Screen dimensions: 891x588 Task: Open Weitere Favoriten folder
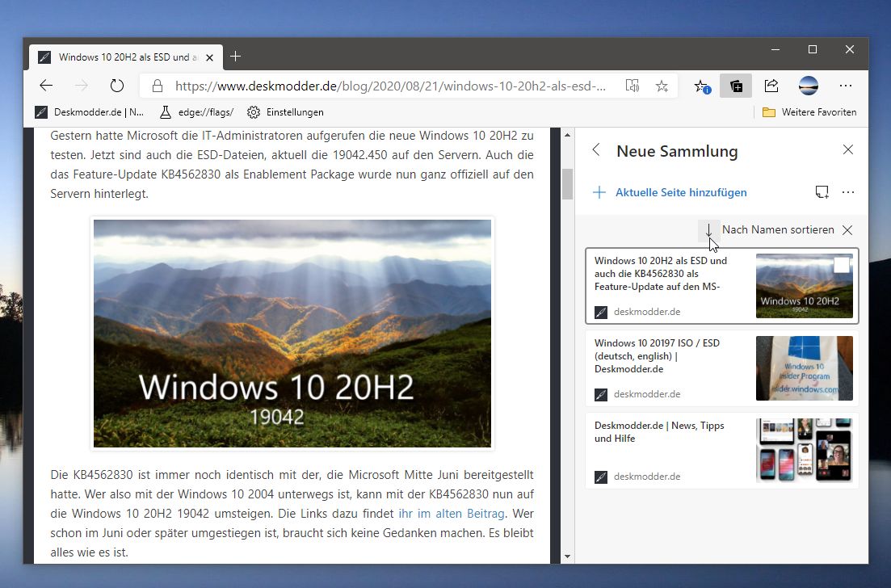pyautogui.click(x=809, y=112)
